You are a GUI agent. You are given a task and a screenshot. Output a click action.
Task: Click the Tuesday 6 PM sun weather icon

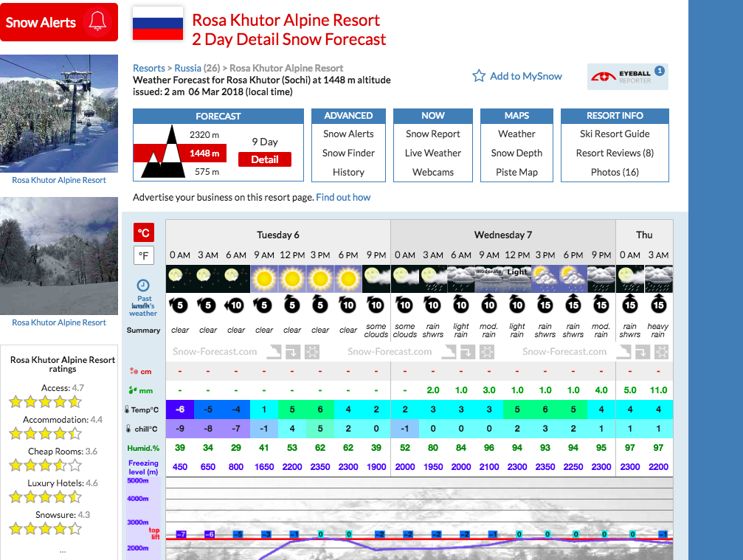348,279
